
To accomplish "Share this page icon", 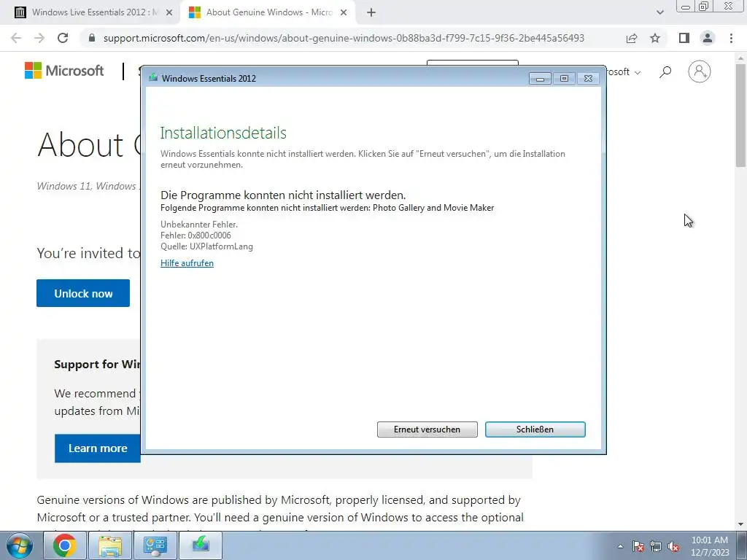I will coord(632,38).
